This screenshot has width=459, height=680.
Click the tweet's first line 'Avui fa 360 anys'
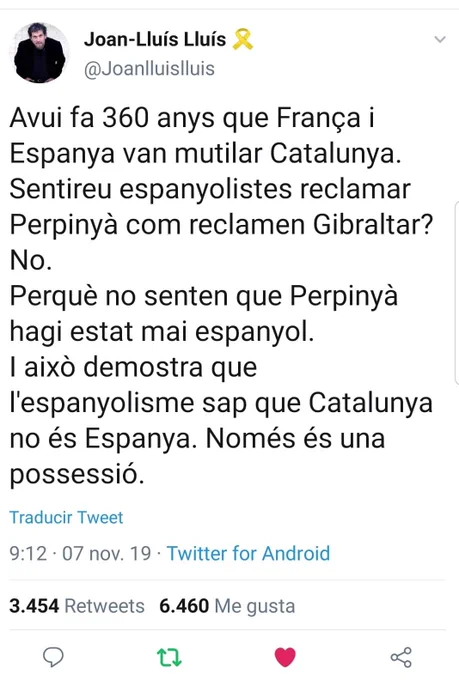coord(114,118)
